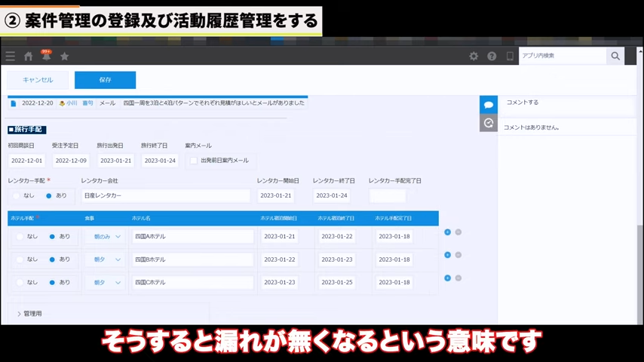Select あり for レンタカー手配
644x362 pixels.
(x=49, y=195)
